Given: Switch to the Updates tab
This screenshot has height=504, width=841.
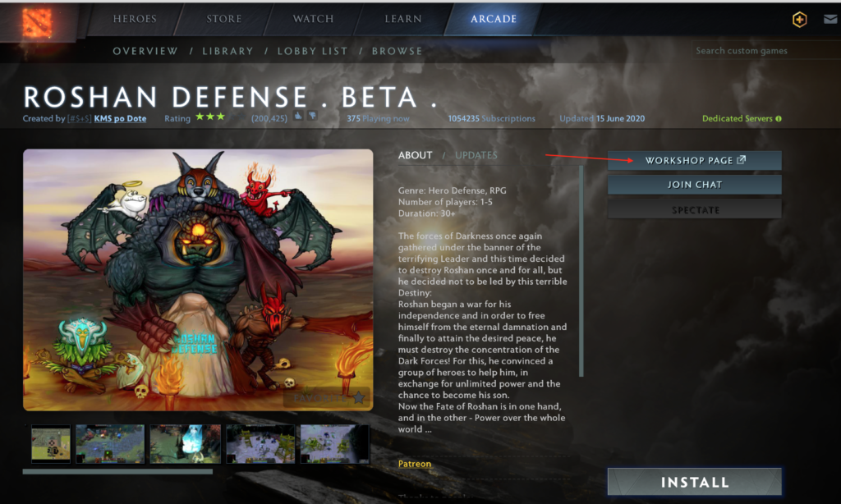Looking at the screenshot, I should pyautogui.click(x=476, y=155).
